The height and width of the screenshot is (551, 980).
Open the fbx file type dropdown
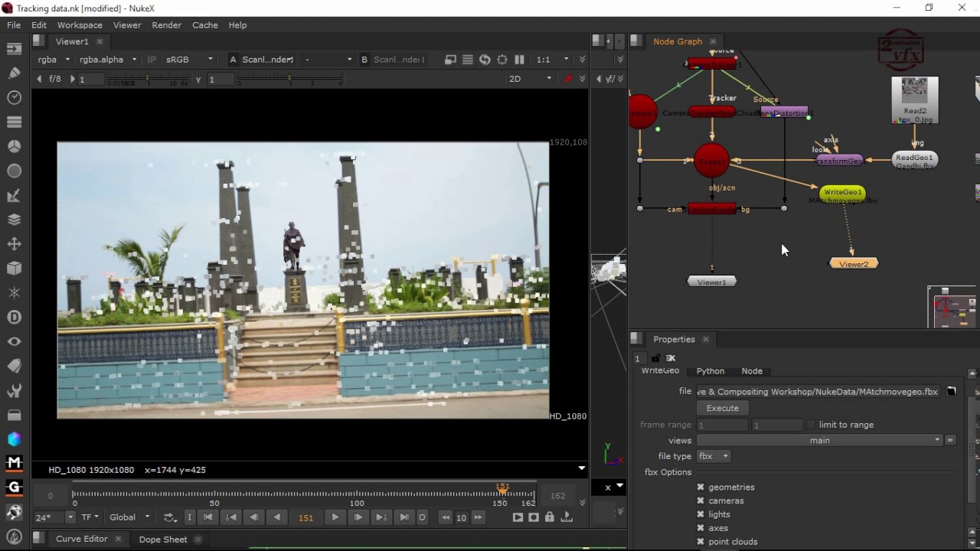tap(714, 456)
